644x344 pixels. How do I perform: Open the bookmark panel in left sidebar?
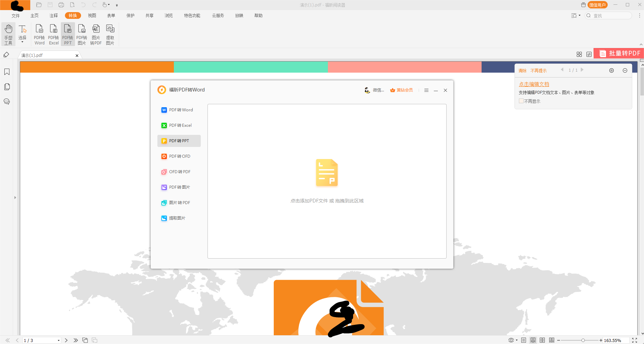[x=7, y=72]
